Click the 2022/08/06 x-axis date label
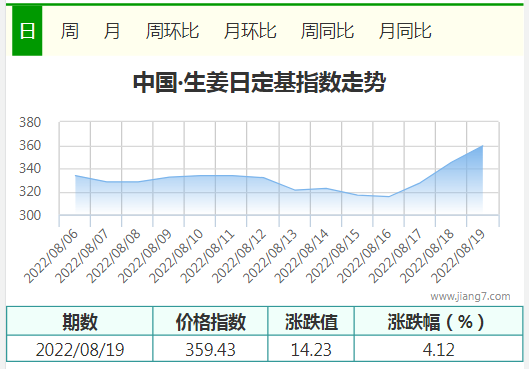This screenshot has width=529, height=369. (x=51, y=256)
